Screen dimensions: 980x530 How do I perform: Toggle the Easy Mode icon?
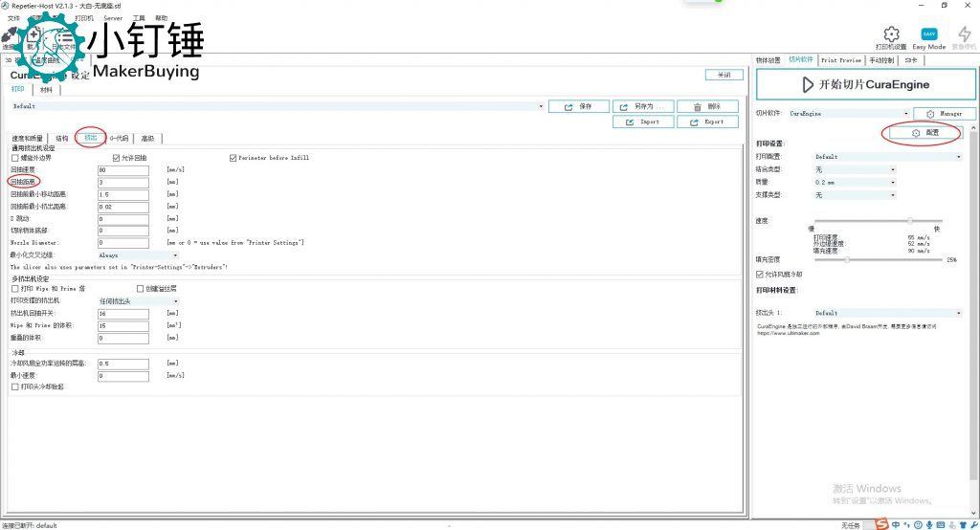(928, 34)
